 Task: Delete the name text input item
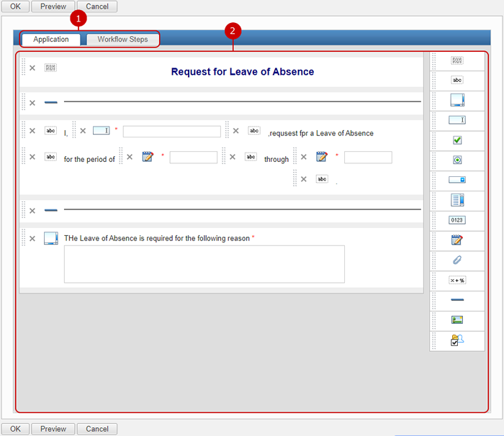click(x=83, y=131)
